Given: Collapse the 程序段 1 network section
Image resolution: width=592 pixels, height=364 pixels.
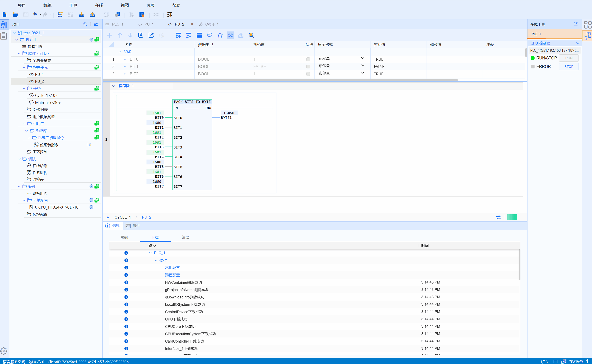Looking at the screenshot, I should tap(113, 86).
